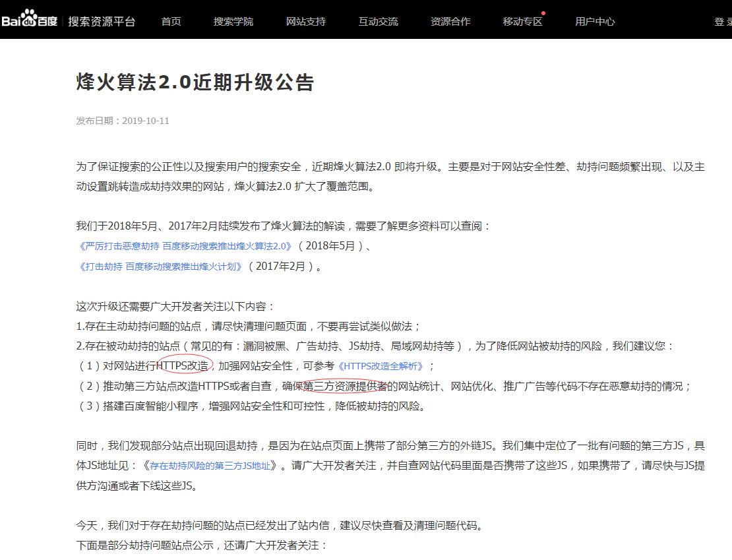Image resolution: width=732 pixels, height=560 pixels.
Task: Open the 搜索学院 menu
Action: coord(233,21)
